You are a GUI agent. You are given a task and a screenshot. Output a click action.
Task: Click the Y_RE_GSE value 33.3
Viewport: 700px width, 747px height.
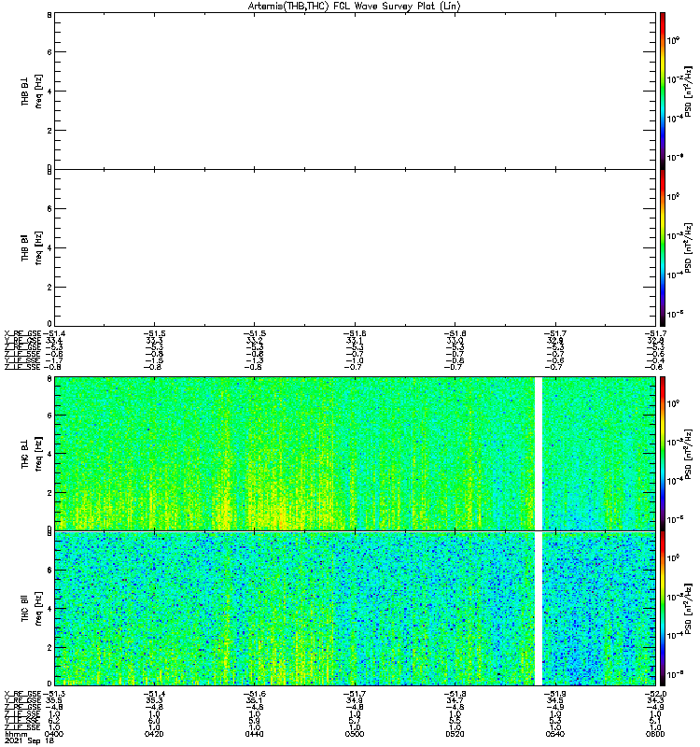point(154,340)
